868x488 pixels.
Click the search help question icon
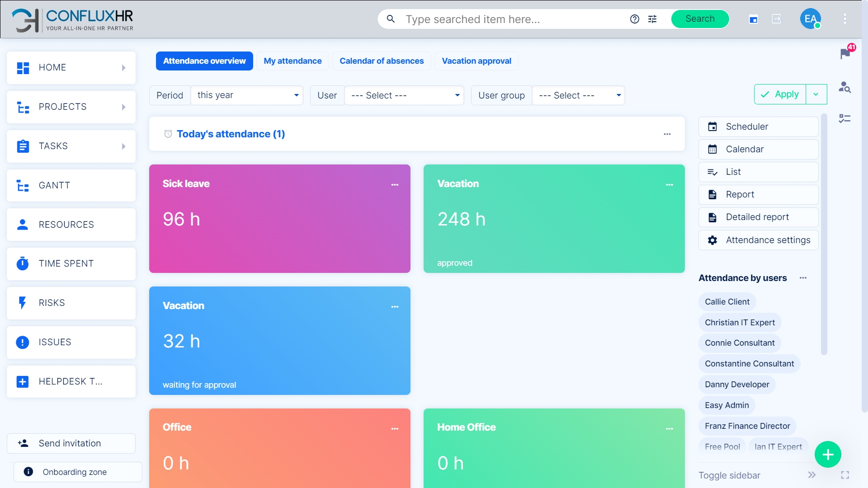click(x=635, y=19)
